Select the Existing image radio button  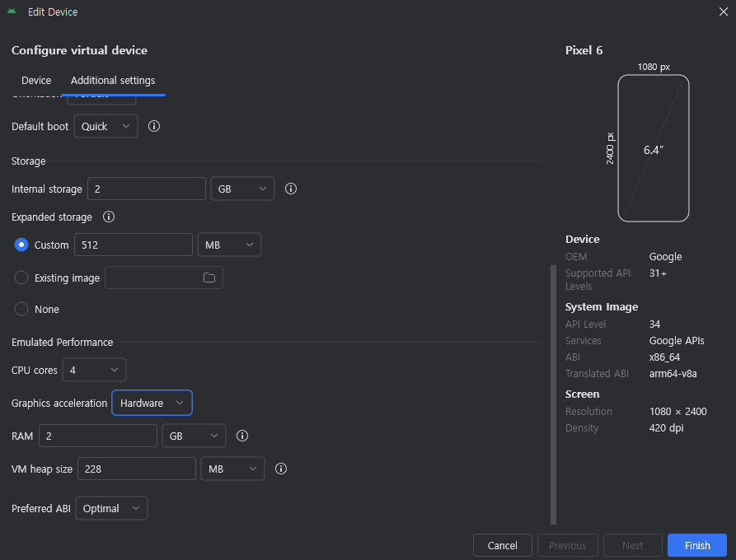pyautogui.click(x=21, y=278)
